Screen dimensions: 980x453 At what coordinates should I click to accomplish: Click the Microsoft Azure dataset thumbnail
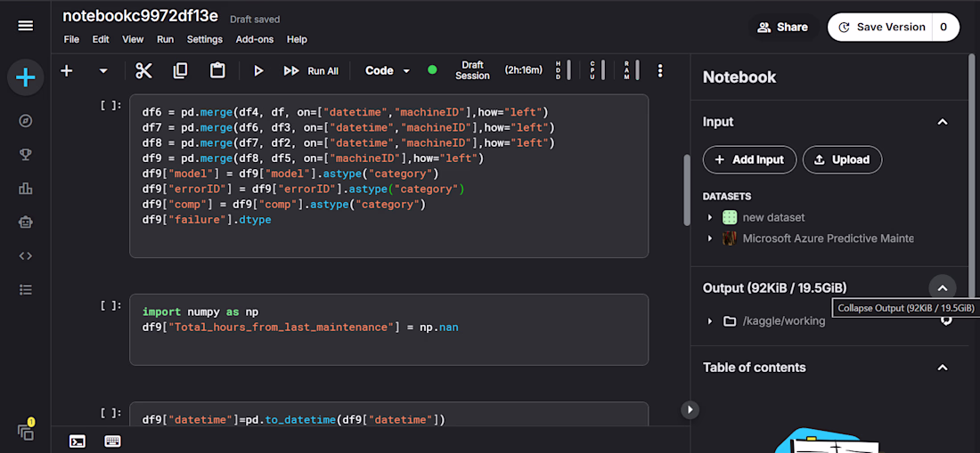point(730,239)
